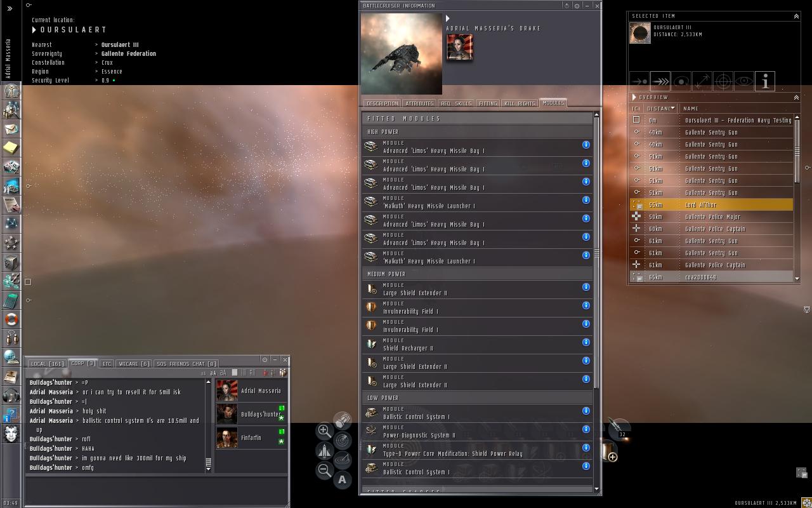
Task: Show info for Type-D Power Core Modification module
Action: pyautogui.click(x=586, y=448)
